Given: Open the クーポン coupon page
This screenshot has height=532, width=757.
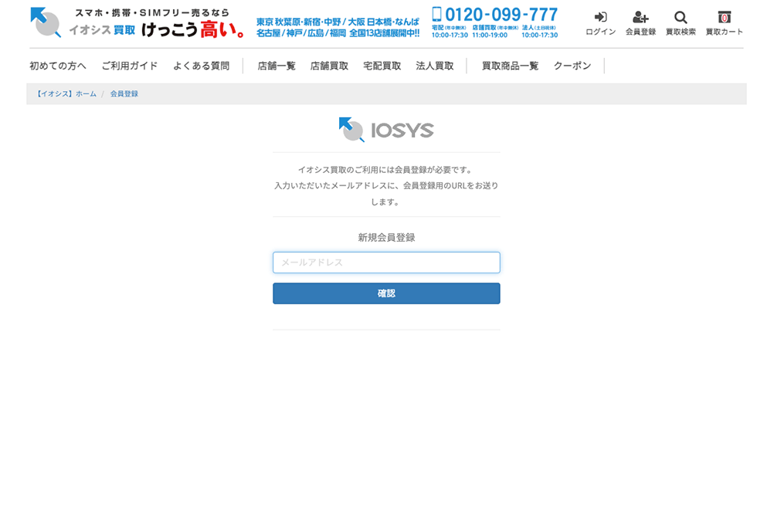Looking at the screenshot, I should (572, 66).
